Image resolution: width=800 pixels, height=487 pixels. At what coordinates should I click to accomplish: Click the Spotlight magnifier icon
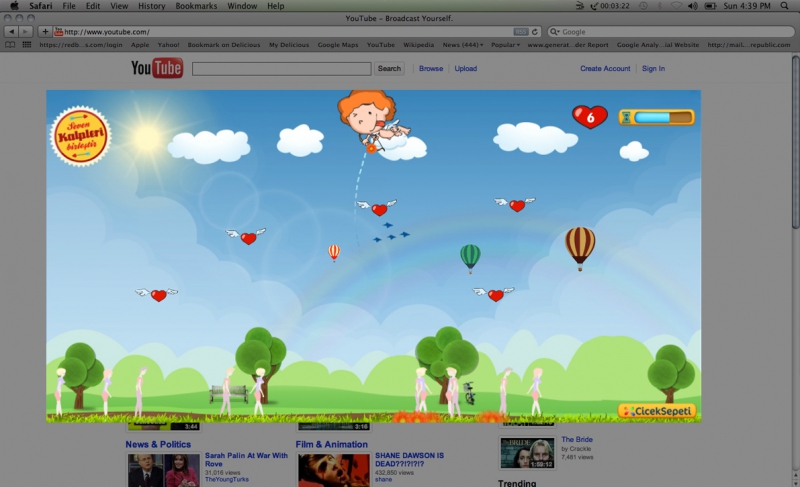coord(784,6)
